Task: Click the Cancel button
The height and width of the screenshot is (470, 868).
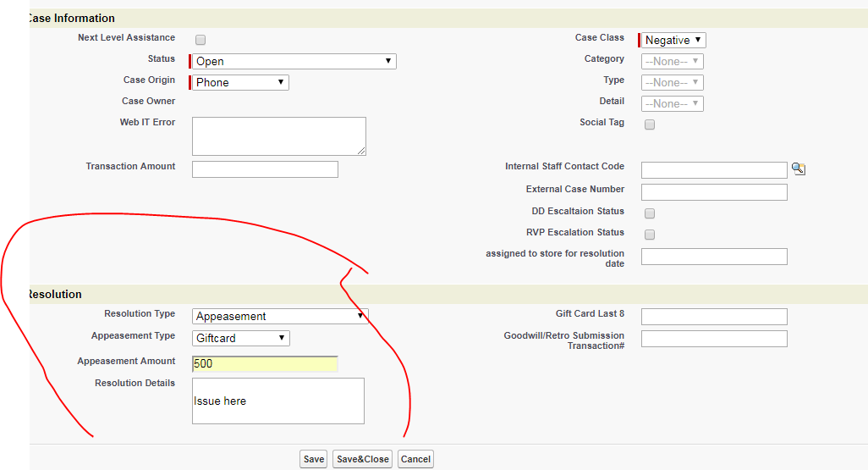Action: click(415, 459)
